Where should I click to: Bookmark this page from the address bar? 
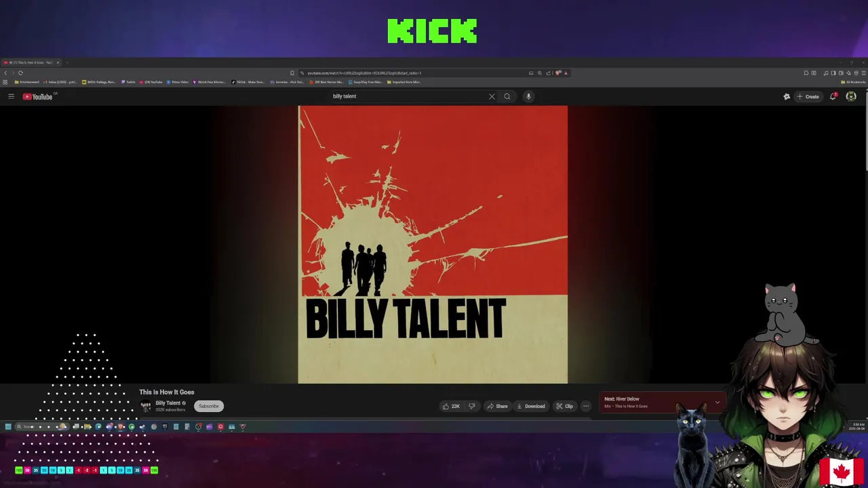[x=292, y=73]
